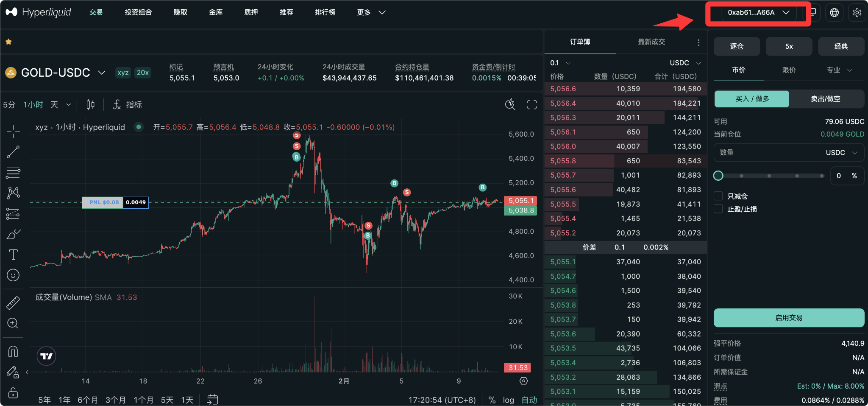Open the order book precision 0.1 dropdown
This screenshot has height=406, width=868.
coord(559,62)
